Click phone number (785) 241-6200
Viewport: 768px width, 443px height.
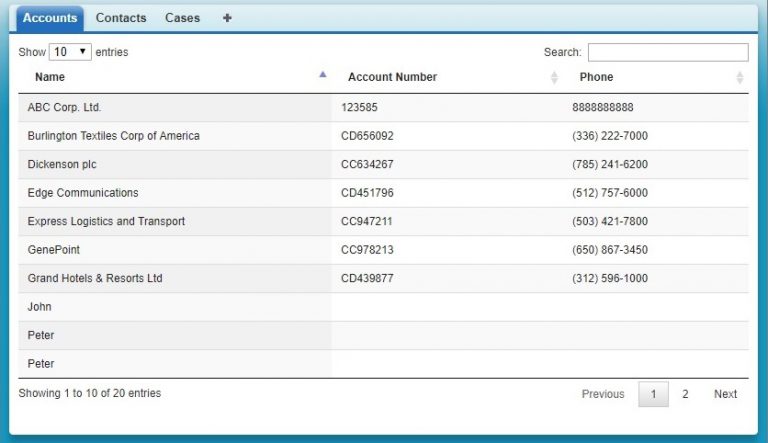coord(610,164)
